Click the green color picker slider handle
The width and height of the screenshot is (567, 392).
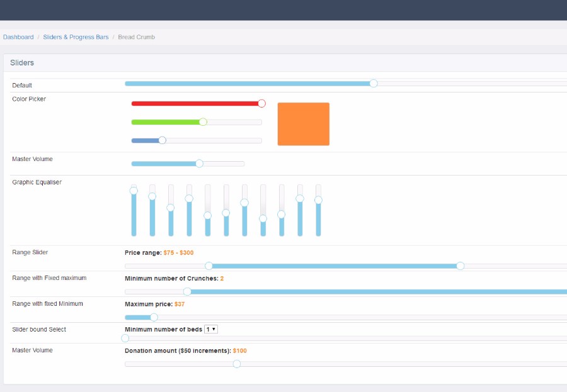203,122
